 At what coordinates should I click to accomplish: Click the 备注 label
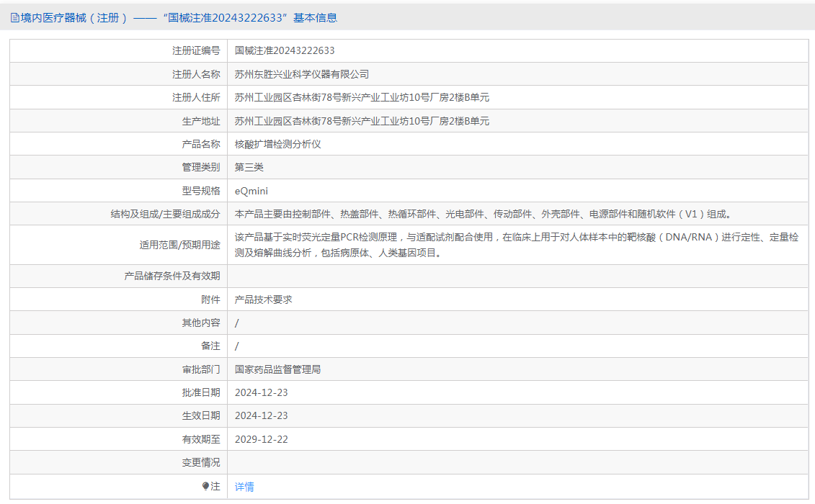point(210,346)
